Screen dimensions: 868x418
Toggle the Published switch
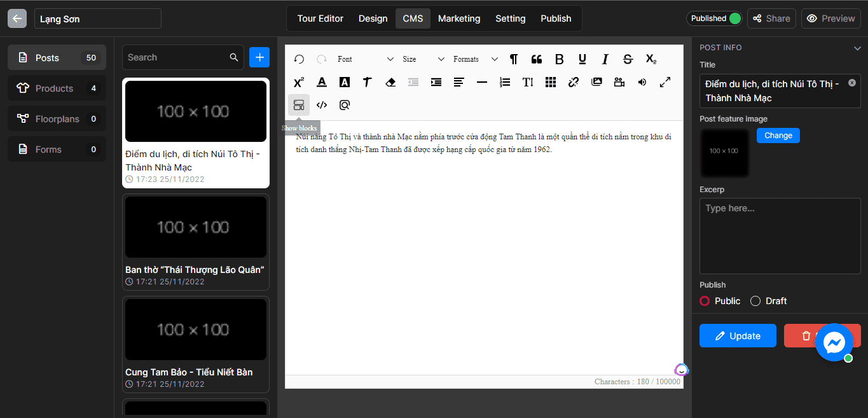coord(734,18)
